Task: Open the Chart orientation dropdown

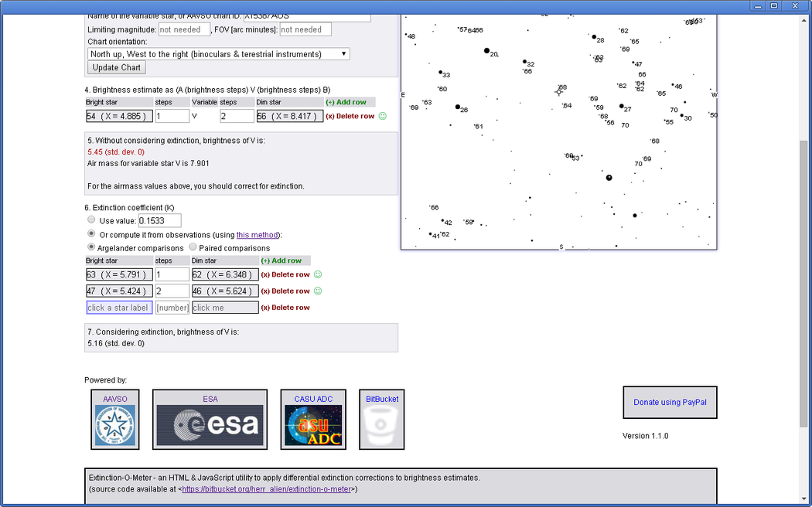Action: [219, 54]
